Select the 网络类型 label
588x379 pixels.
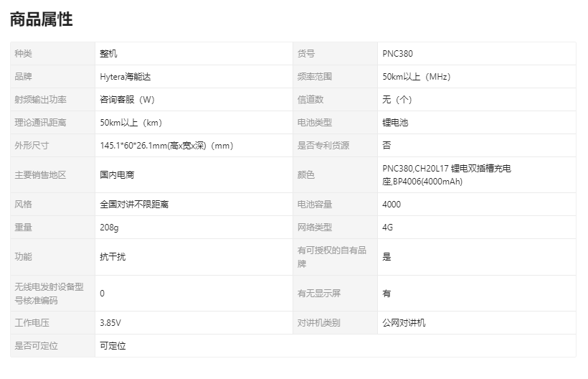tap(315, 227)
